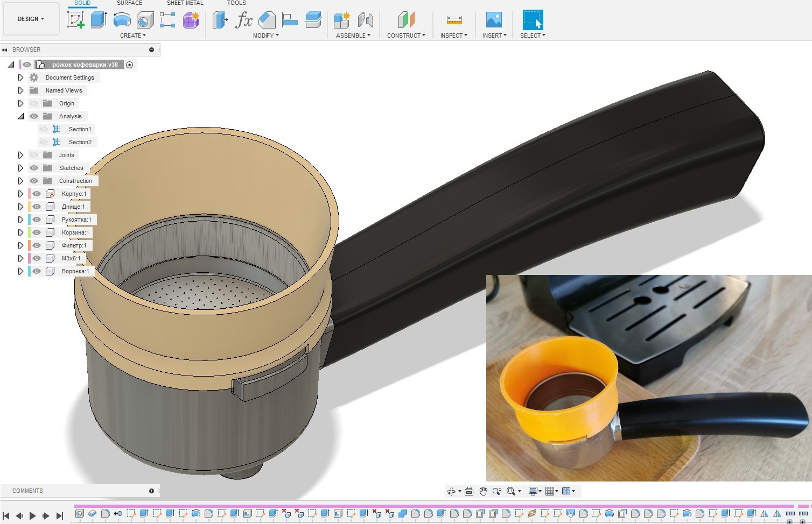Open the Rectangular Pattern tool
Image resolution: width=812 pixels, height=524 pixels.
pos(167,20)
